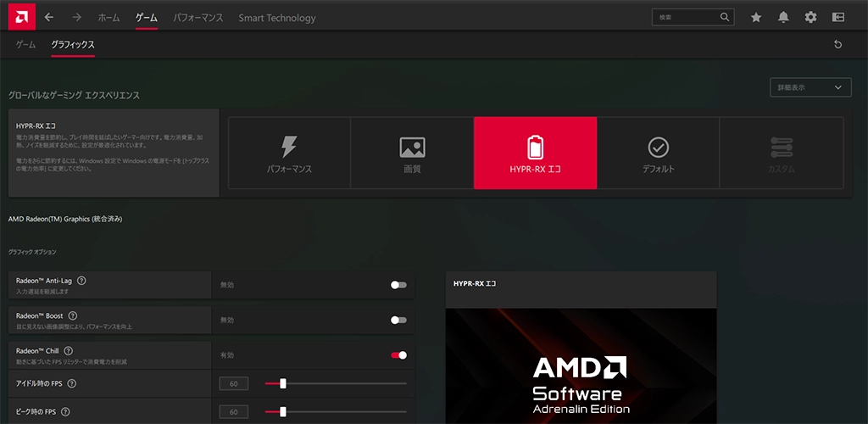Open settings gear icon
Image resolution: width=868 pixels, height=424 pixels.
click(810, 17)
